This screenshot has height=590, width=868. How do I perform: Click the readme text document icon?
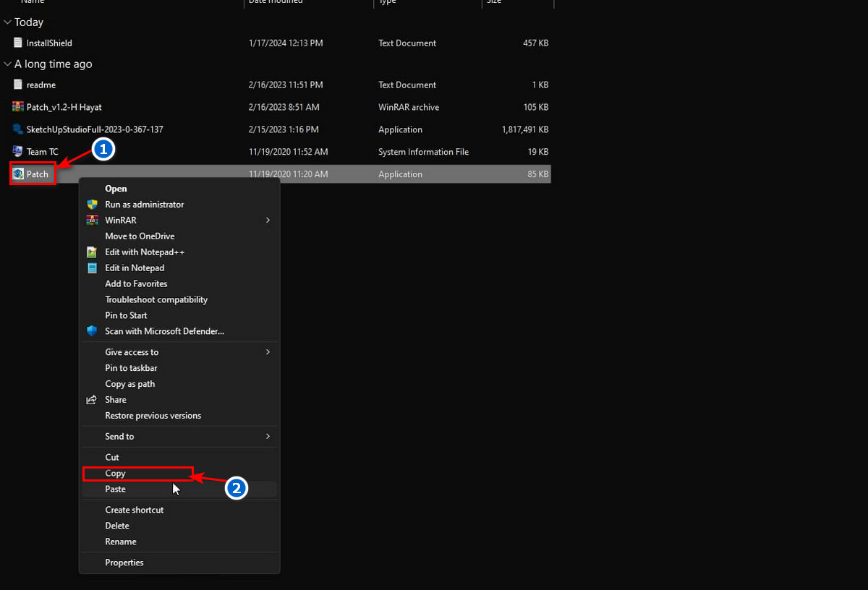(x=18, y=85)
